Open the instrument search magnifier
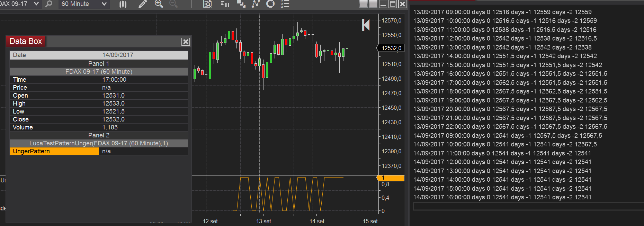This screenshot has height=226, width=644. 49,4
